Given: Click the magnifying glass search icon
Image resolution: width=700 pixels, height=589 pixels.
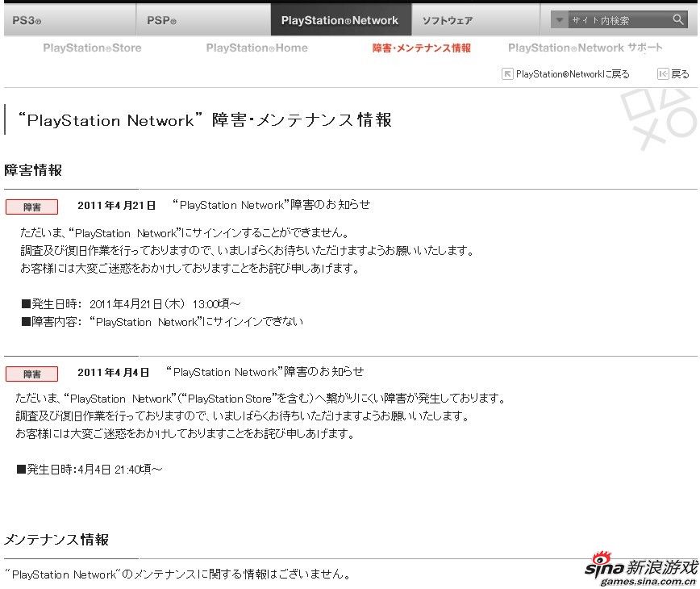Looking at the screenshot, I should tap(678, 19).
